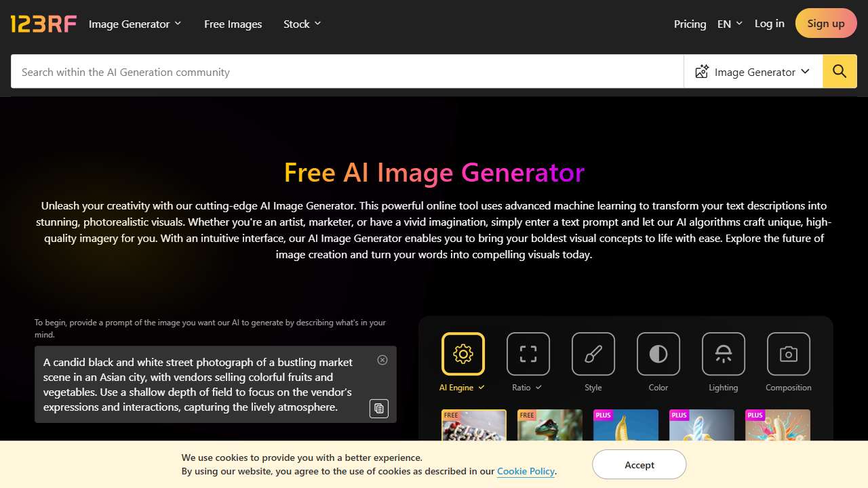Open the EN language dropdown
Image resolution: width=868 pixels, height=488 pixels.
[730, 24]
